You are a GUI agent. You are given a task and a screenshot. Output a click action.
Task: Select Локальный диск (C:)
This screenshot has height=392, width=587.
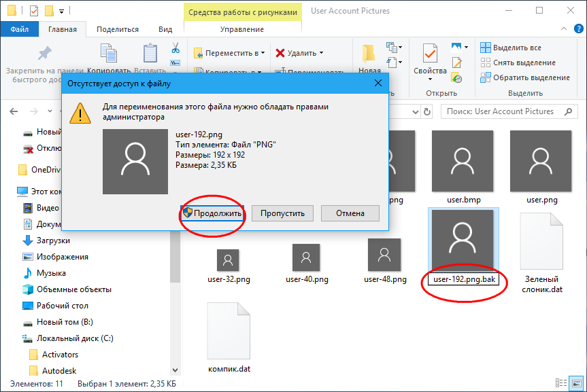(68, 338)
